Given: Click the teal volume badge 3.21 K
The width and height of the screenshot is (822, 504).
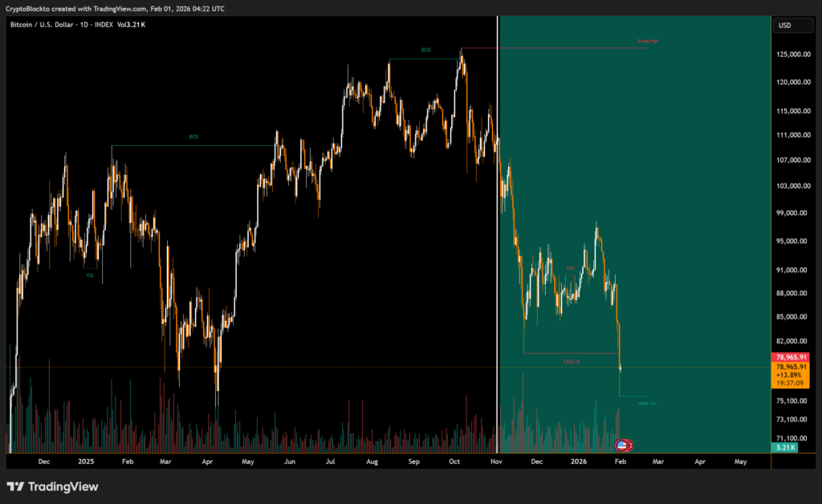Looking at the screenshot, I should pos(783,447).
